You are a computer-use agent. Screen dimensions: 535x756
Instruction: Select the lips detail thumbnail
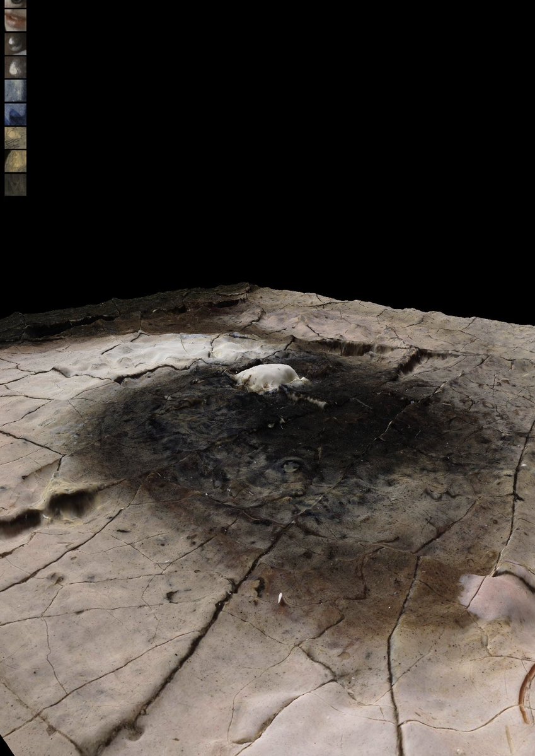point(15,20)
